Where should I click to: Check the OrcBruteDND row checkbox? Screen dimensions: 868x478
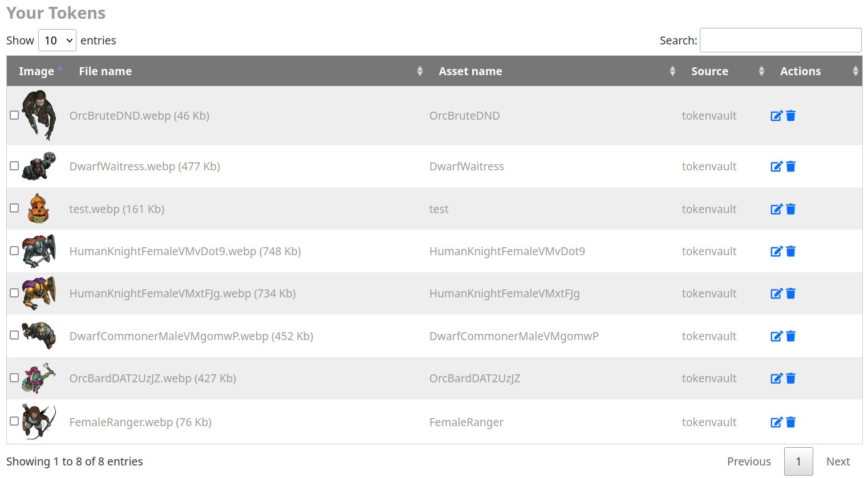(x=14, y=115)
